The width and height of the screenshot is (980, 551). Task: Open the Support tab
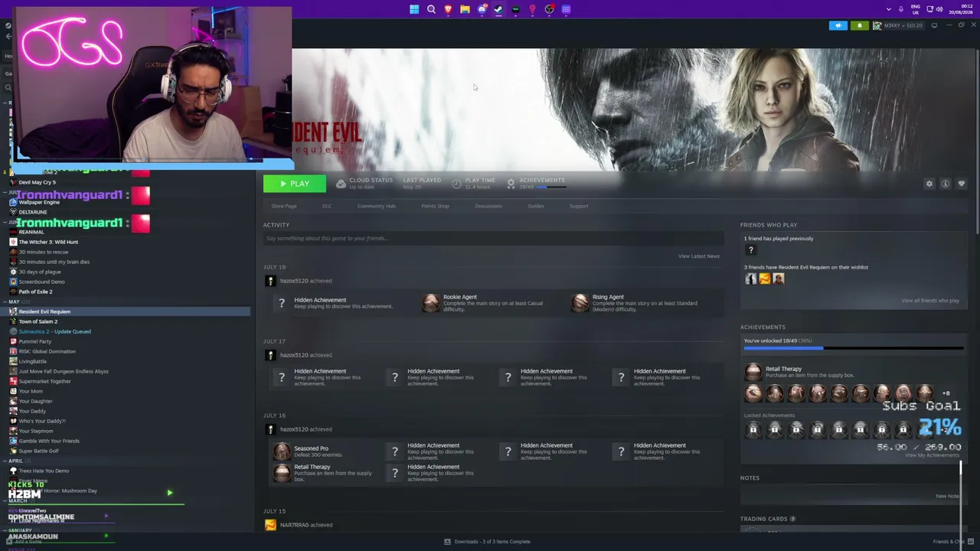(x=579, y=206)
